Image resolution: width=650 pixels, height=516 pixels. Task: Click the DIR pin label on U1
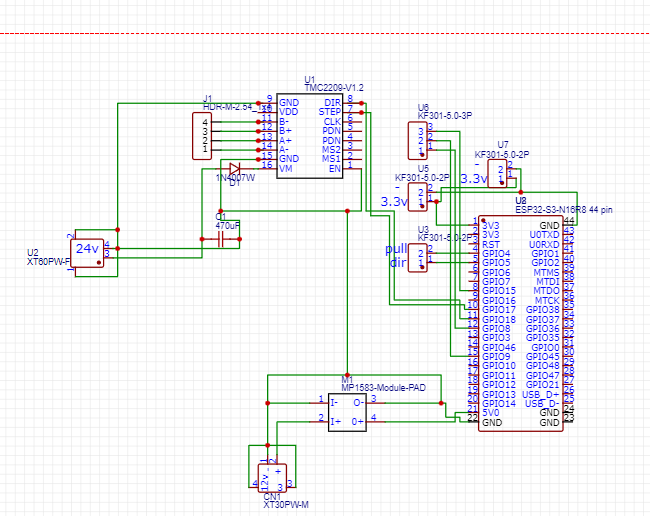coord(332,103)
